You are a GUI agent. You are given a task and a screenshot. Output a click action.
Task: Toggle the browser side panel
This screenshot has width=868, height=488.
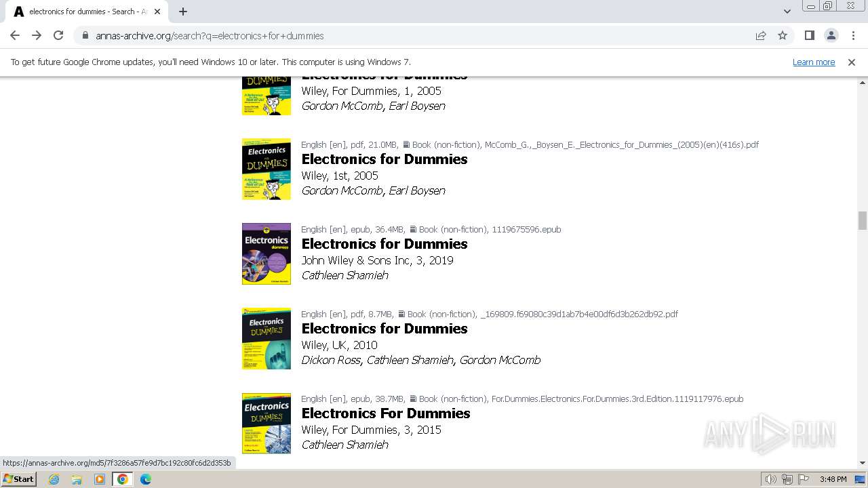pos(809,35)
